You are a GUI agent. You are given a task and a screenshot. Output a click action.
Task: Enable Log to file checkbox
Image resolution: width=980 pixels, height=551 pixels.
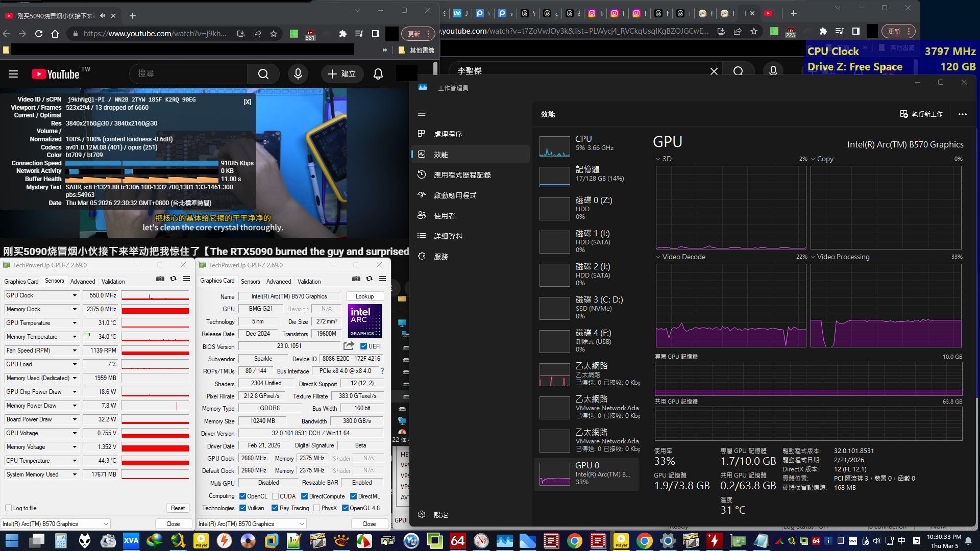pyautogui.click(x=8, y=508)
